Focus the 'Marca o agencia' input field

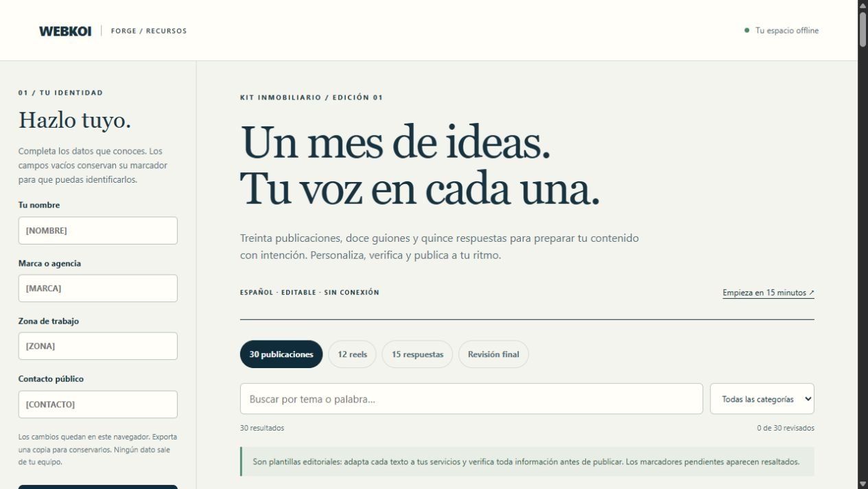point(98,288)
